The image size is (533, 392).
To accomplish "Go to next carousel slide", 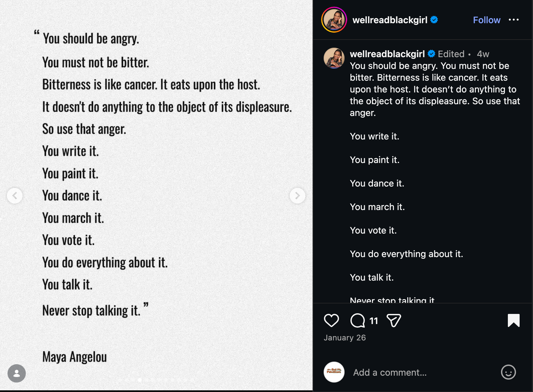I will [297, 196].
